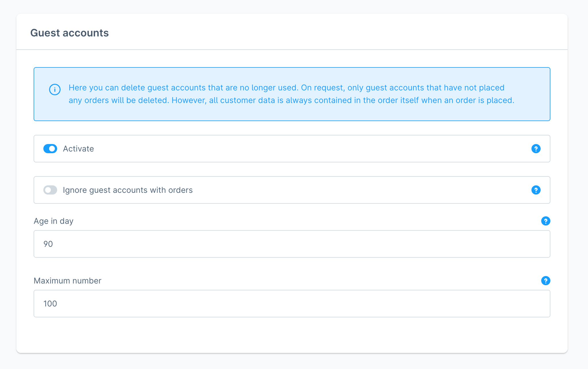Focus the Age in day input field
Screen dimensions: 588x369
[292, 244]
